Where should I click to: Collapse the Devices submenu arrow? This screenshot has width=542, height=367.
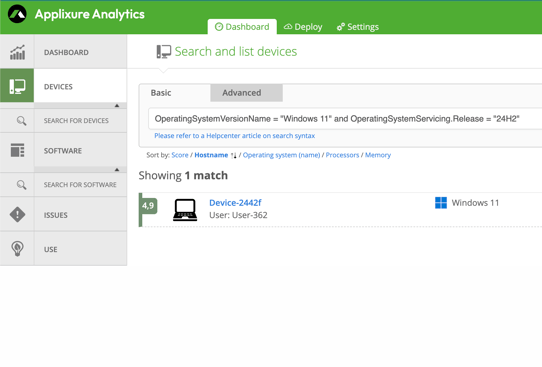pyautogui.click(x=117, y=105)
